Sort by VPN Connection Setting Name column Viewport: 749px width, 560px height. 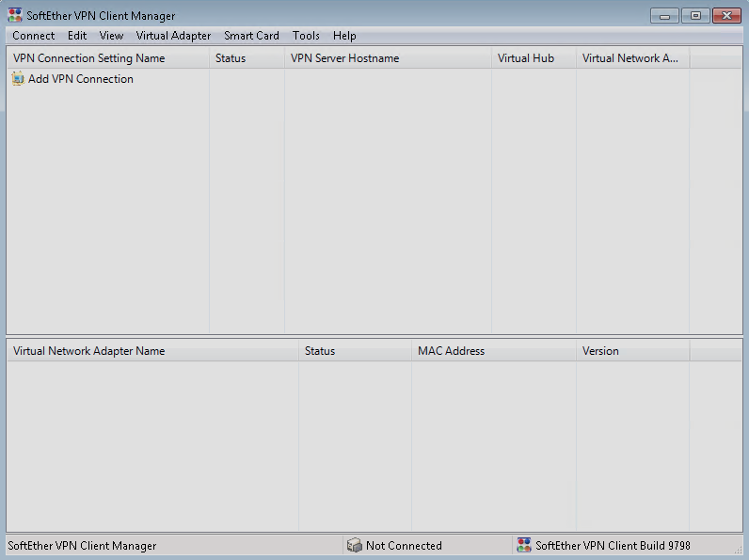coord(89,58)
